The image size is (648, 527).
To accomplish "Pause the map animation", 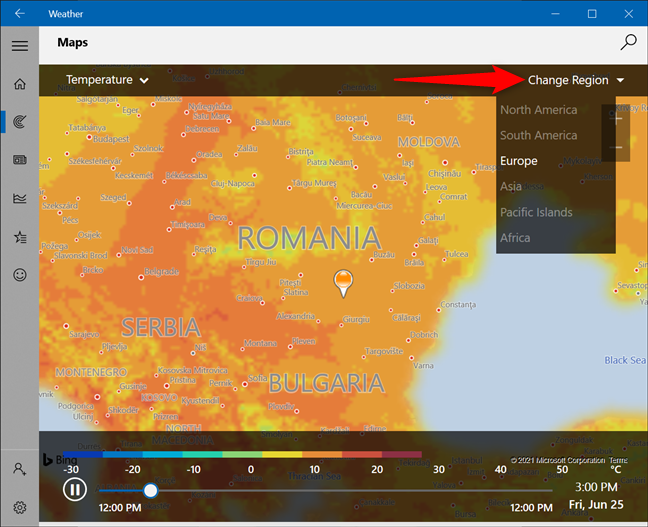I will point(74,489).
